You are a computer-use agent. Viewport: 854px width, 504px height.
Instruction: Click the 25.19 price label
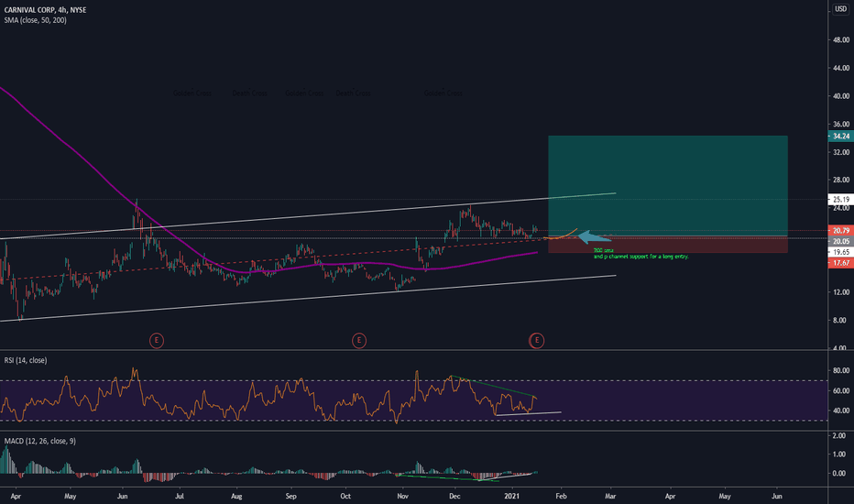(841, 200)
